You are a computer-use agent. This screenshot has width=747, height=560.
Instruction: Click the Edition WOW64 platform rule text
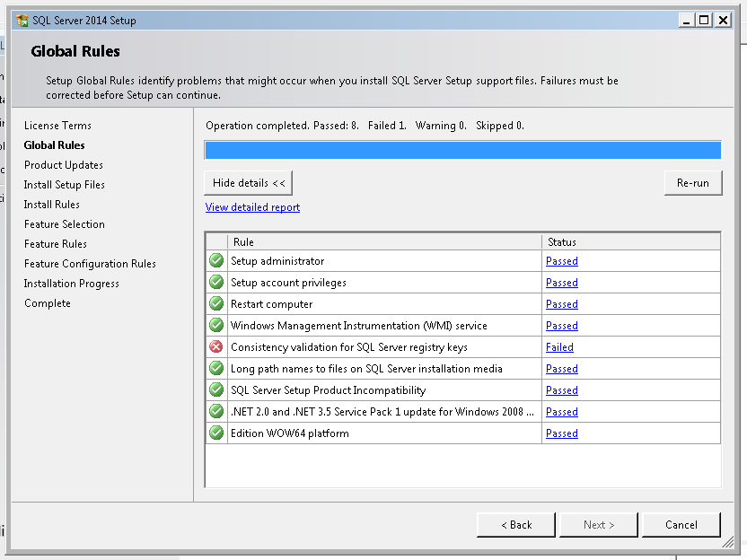point(290,433)
